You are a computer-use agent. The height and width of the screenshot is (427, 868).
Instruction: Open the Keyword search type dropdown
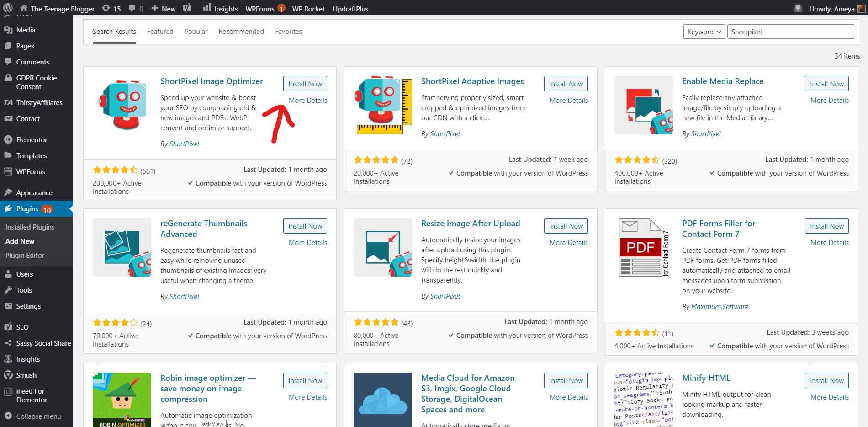(x=704, y=32)
